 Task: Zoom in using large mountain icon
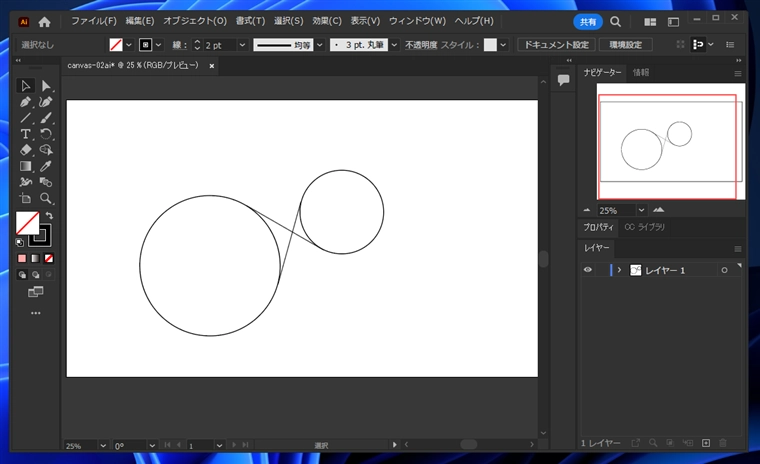[658, 210]
